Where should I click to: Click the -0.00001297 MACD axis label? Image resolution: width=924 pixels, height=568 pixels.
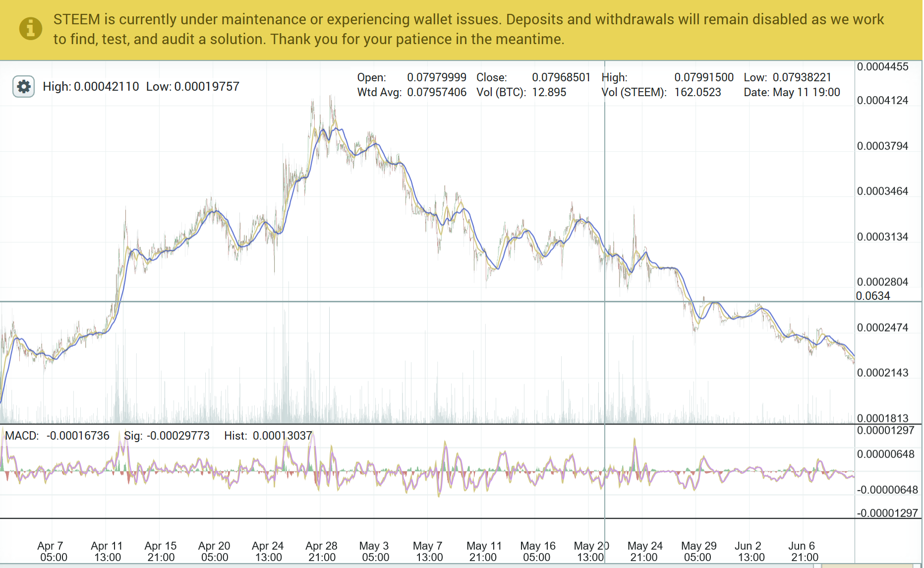click(x=887, y=513)
